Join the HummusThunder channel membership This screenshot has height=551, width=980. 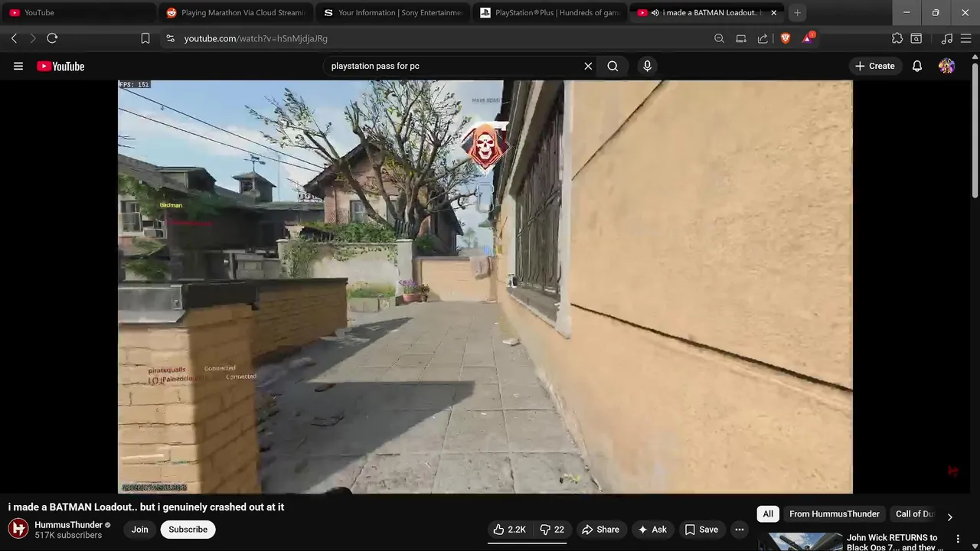(139, 530)
